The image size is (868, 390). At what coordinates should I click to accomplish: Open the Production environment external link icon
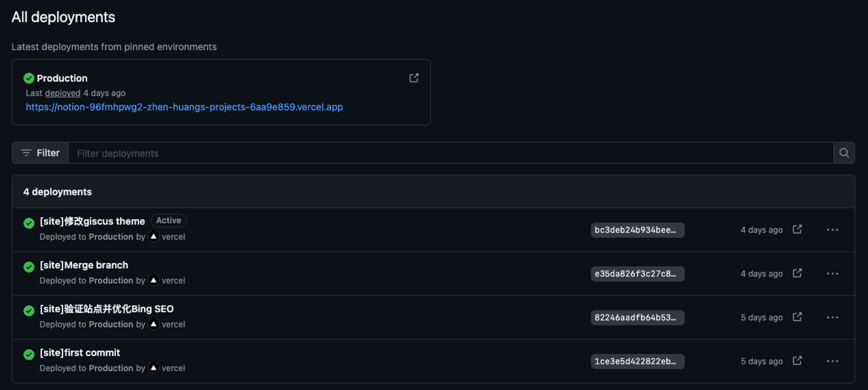tap(414, 78)
